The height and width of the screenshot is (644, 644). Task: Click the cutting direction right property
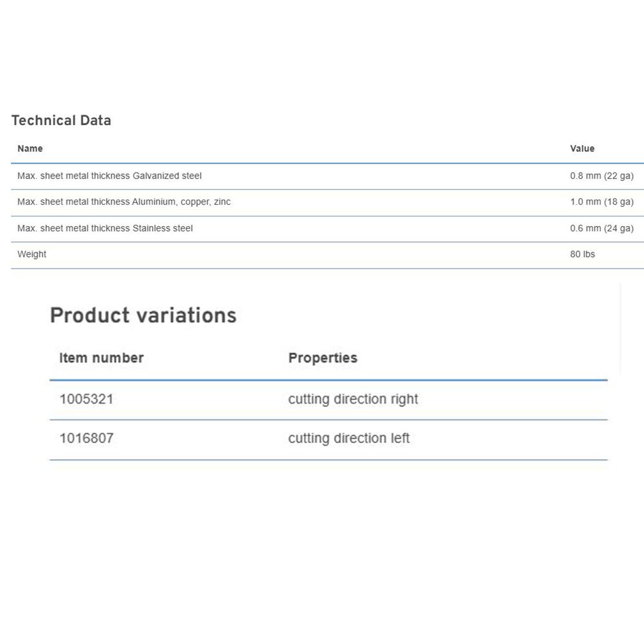353,399
